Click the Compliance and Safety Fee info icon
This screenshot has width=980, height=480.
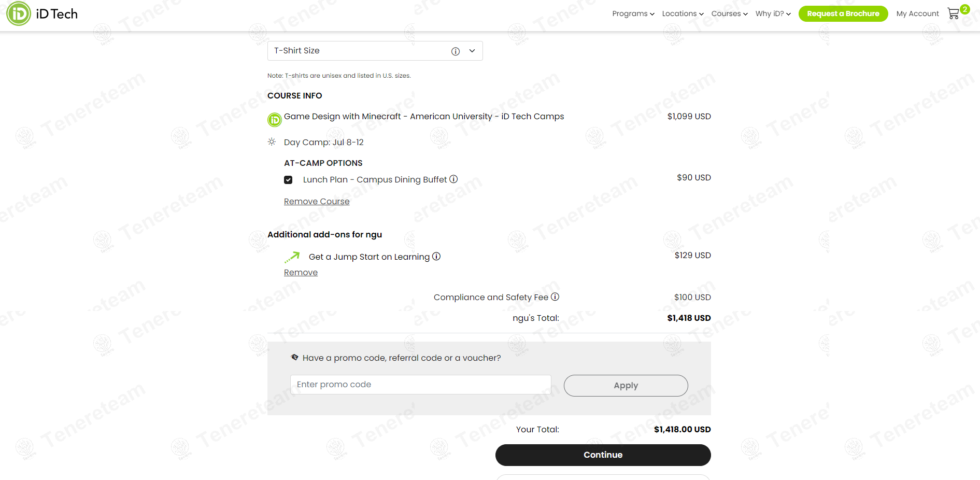(555, 297)
